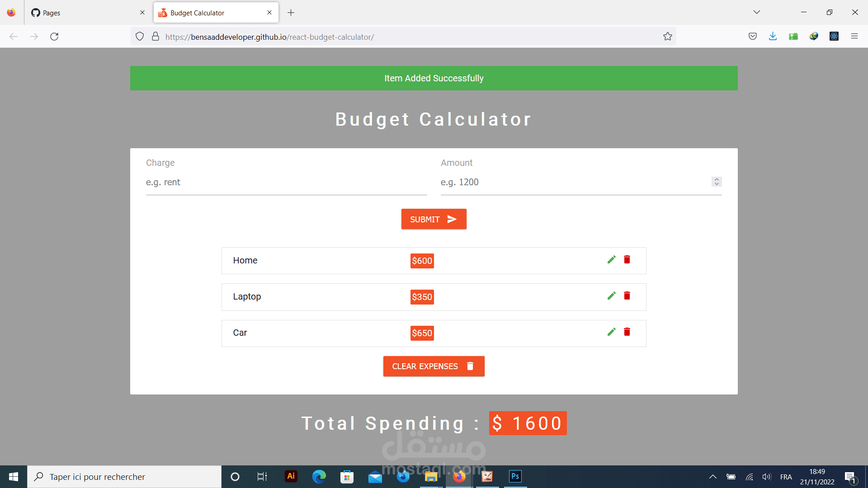
Task: Expand the list all tabs dropdown
Action: click(x=756, y=12)
